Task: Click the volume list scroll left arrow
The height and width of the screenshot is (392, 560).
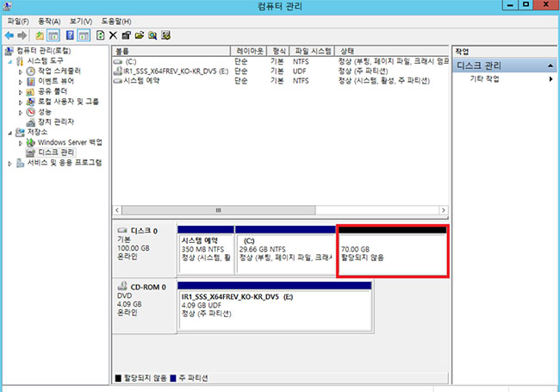Action: [117, 210]
